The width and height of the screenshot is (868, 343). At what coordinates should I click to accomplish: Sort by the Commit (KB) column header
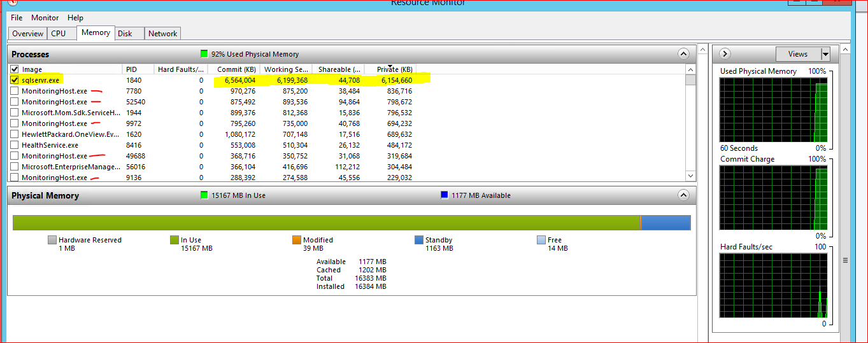point(234,69)
